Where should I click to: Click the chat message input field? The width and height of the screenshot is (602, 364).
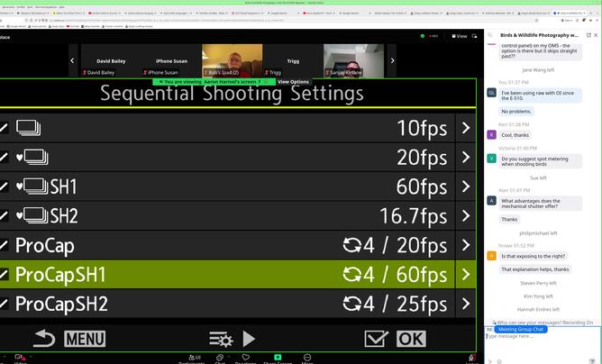541,342
